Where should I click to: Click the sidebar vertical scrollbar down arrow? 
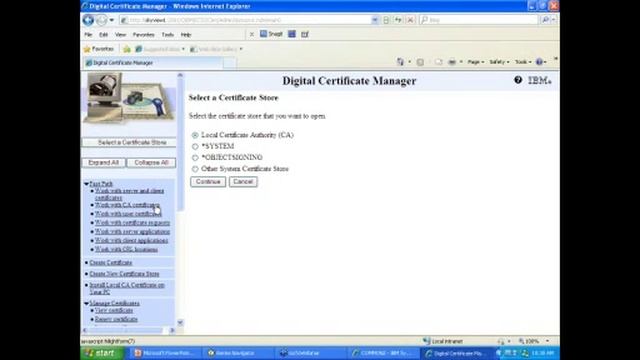180,323
